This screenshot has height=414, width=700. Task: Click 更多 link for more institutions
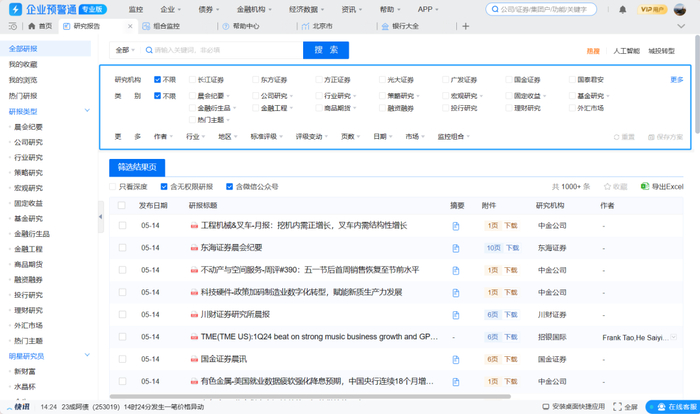tap(676, 80)
